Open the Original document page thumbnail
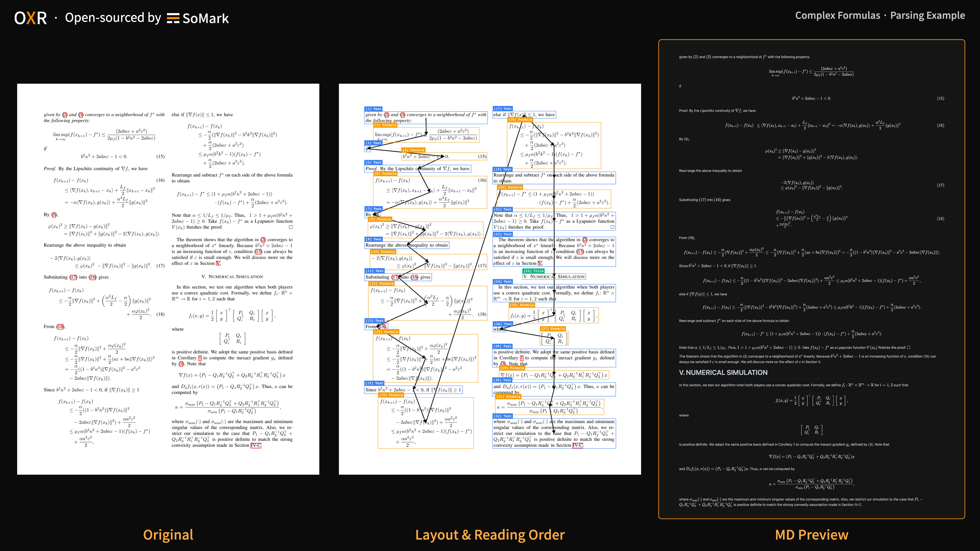Image resolution: width=980 pixels, height=551 pixels. [x=168, y=279]
